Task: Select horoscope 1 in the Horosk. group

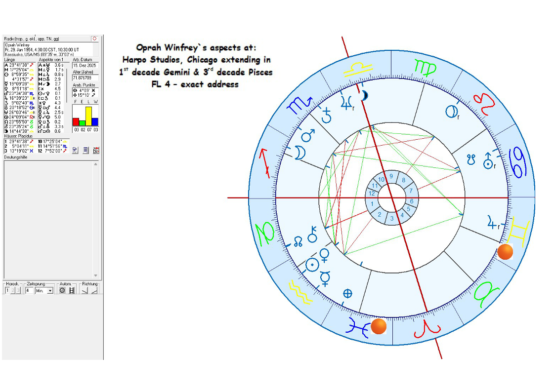Action: tap(7, 291)
